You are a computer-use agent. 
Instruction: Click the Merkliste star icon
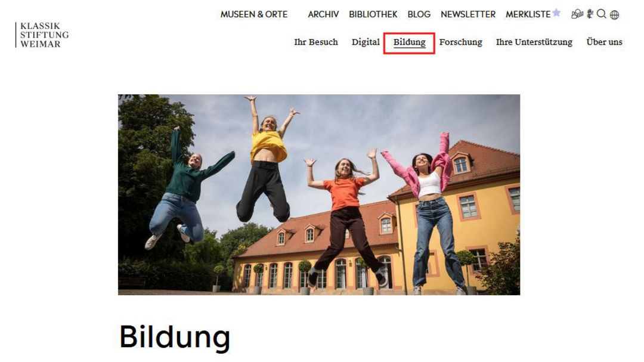(x=556, y=13)
